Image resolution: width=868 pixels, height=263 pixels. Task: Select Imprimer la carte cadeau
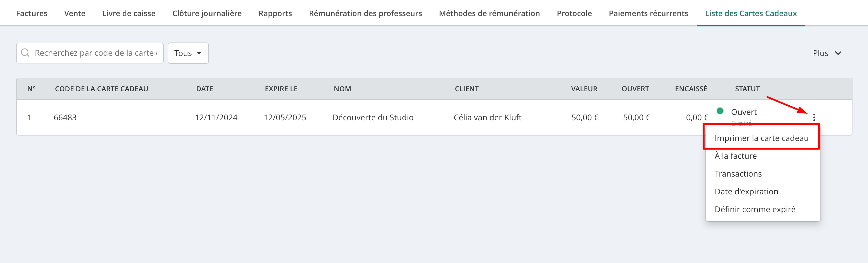coord(761,138)
